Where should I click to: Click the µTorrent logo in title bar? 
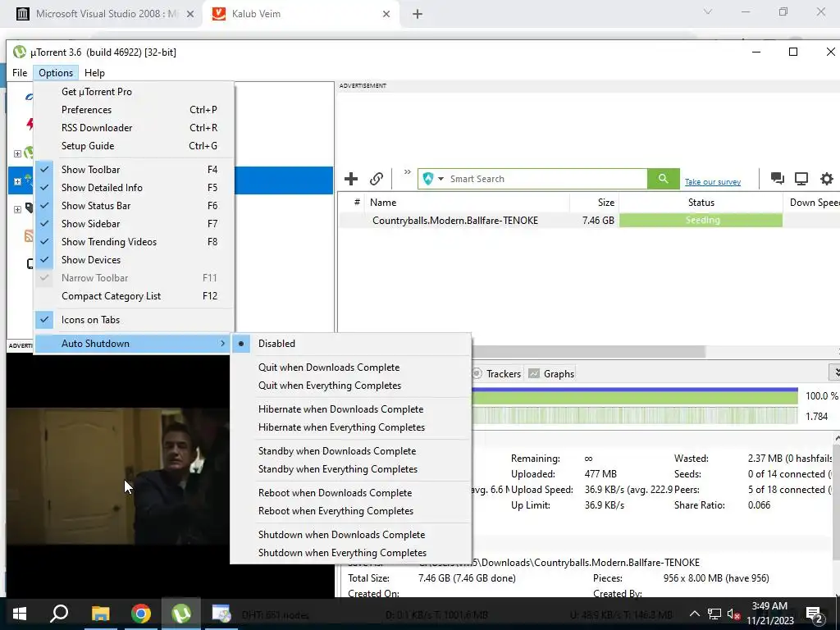pos(20,52)
